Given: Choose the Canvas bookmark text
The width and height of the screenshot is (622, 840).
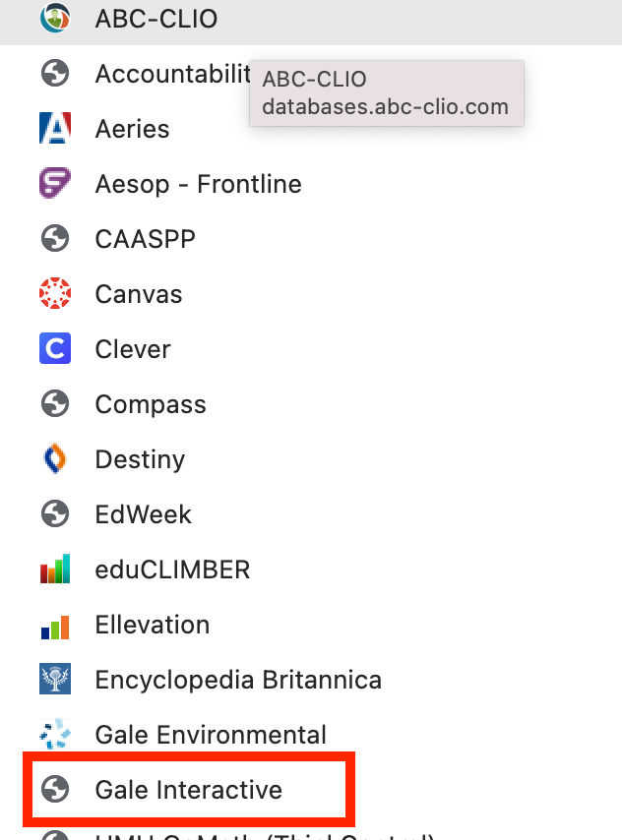Looking at the screenshot, I should click(139, 294).
